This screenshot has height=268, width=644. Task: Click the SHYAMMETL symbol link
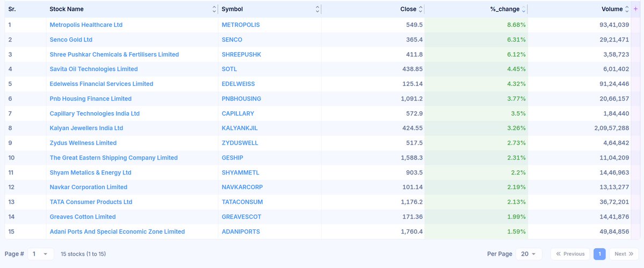click(x=241, y=172)
